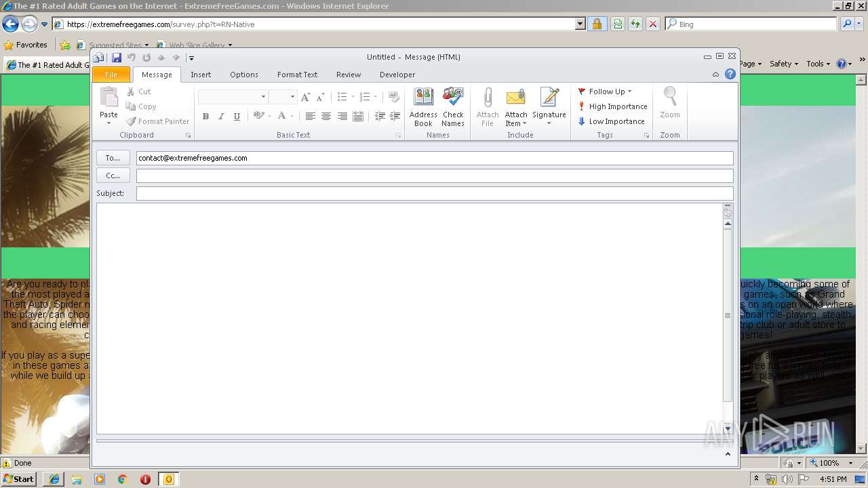Click the Undo arrow in quick access toolbar

coord(132,58)
